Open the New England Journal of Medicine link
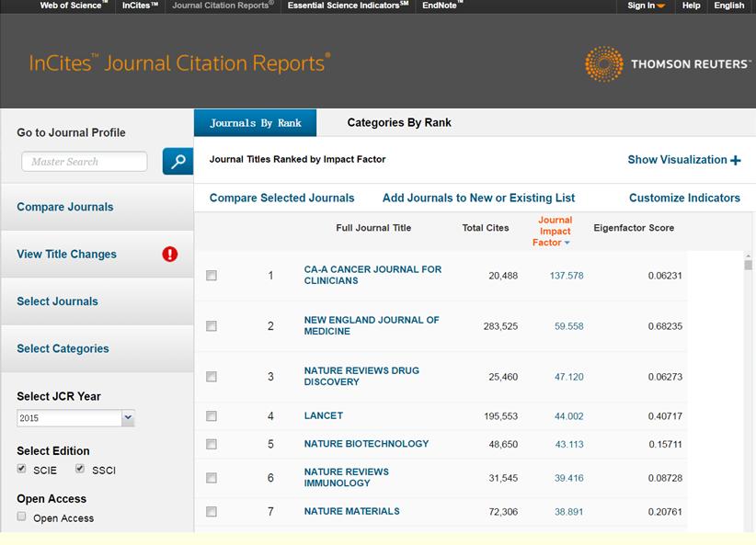 [x=372, y=325]
